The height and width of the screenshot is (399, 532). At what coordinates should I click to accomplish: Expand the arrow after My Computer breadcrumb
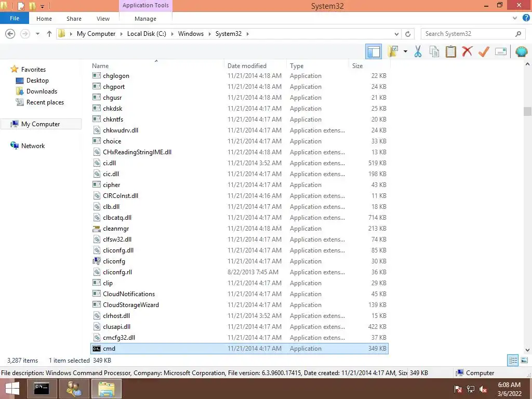[121, 34]
